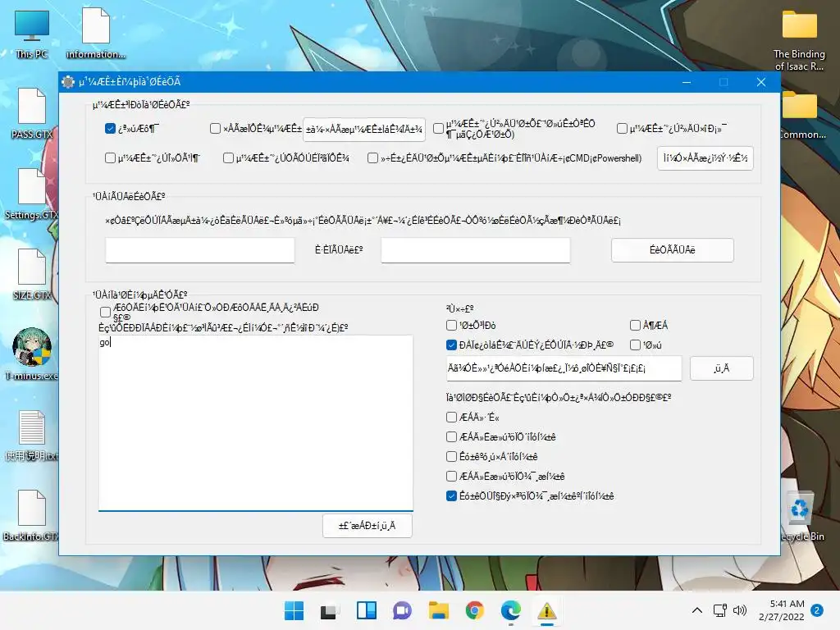Click wide text button in top group's first row
The image size is (840, 630).
[364, 130]
